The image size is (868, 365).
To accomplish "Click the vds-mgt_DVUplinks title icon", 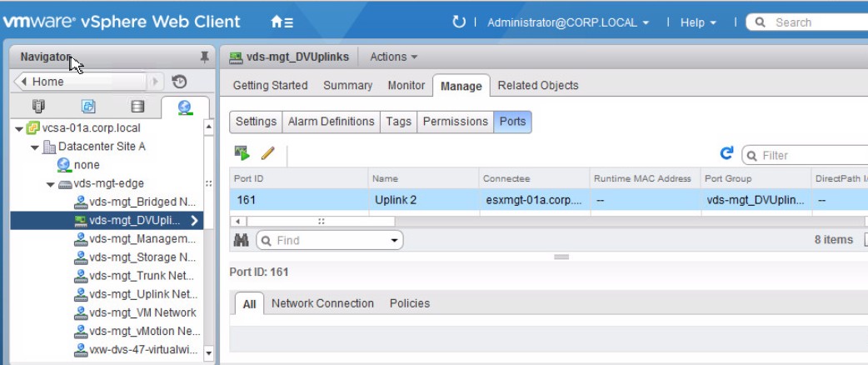I will click(x=236, y=57).
